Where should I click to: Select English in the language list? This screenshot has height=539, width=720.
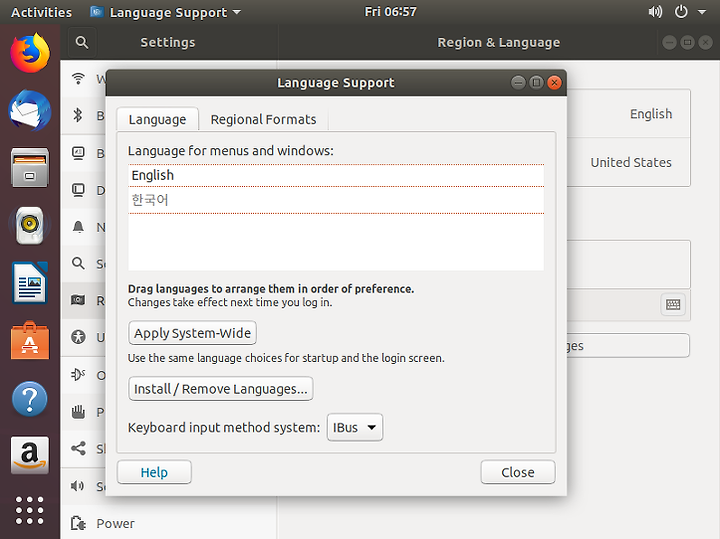pos(336,175)
